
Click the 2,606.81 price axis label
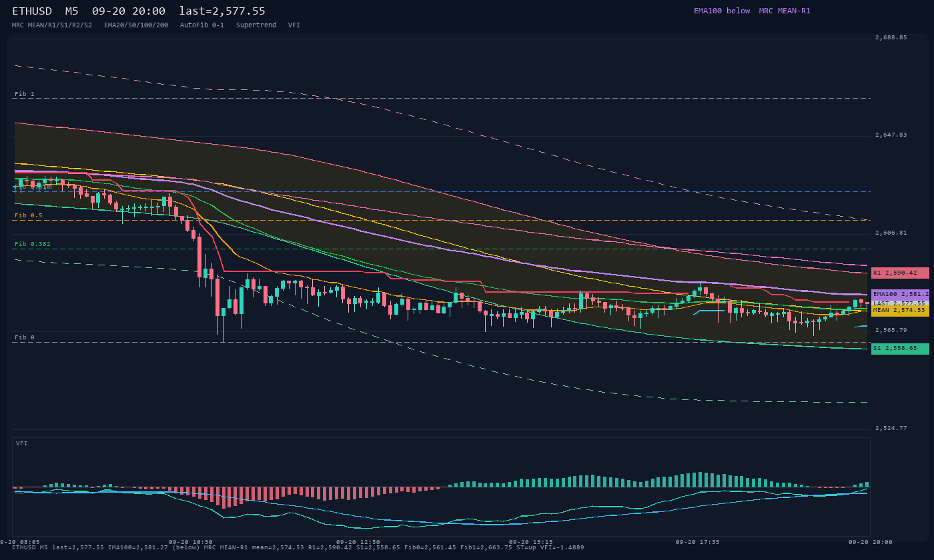click(891, 233)
